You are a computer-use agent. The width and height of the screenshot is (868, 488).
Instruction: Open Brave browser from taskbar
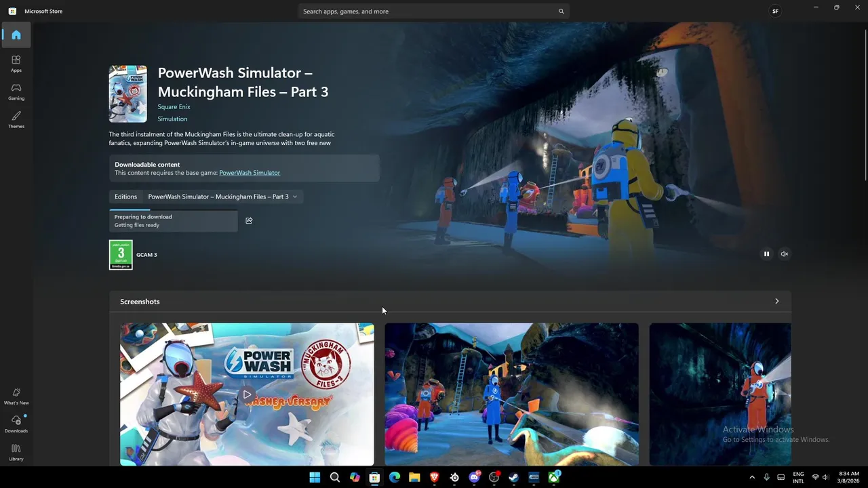(x=435, y=477)
